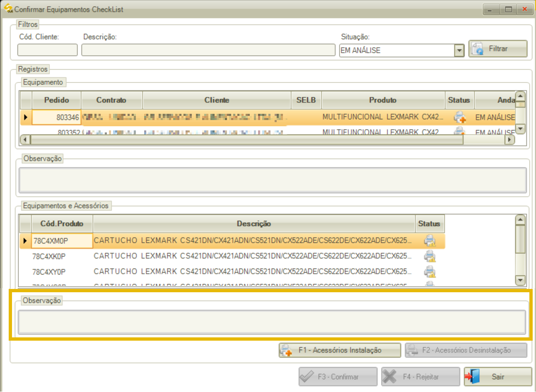Click status printer icon for pedido 803346
The image size is (536, 392).
(x=460, y=118)
